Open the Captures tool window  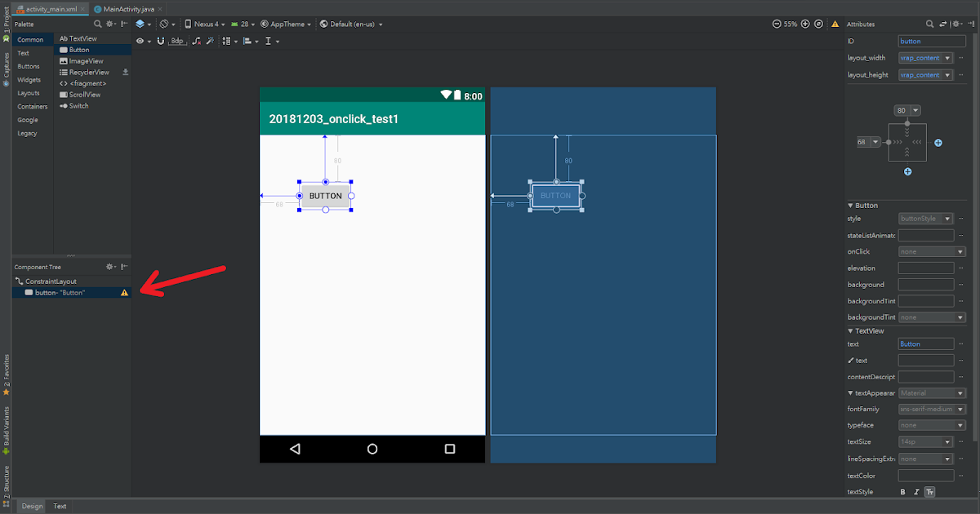(x=6, y=69)
